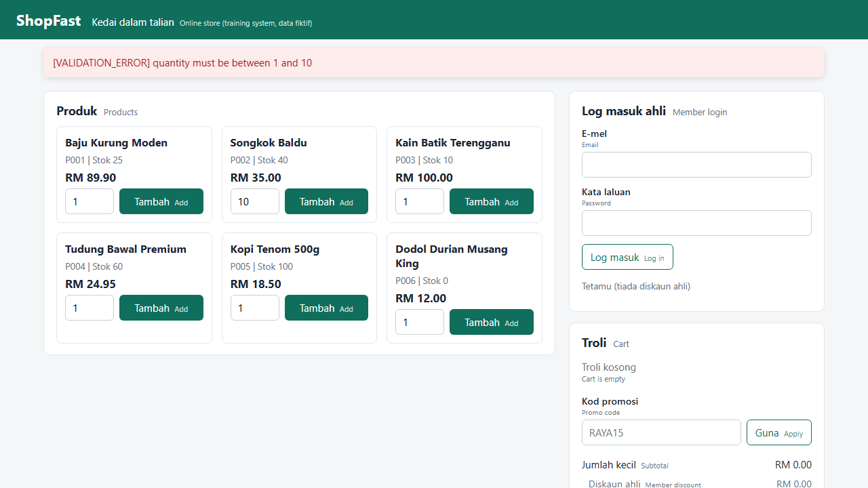Select quantity field for Kopi Tenom 500g
868x488 pixels.
pyautogui.click(x=255, y=308)
